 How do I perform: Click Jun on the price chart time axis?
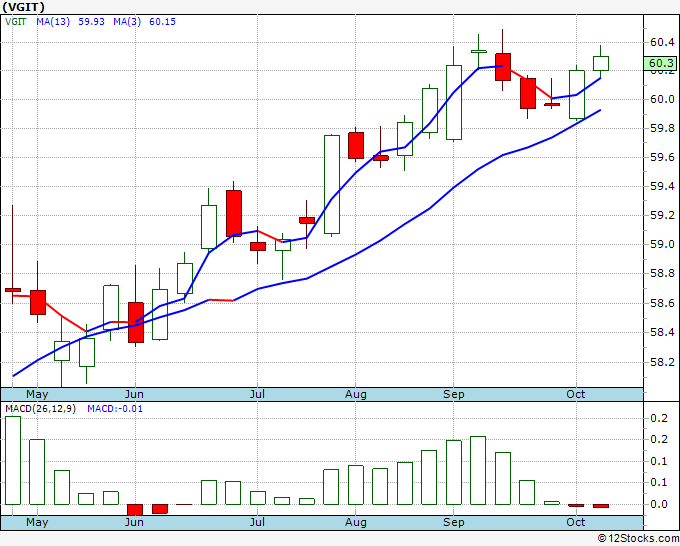click(134, 395)
